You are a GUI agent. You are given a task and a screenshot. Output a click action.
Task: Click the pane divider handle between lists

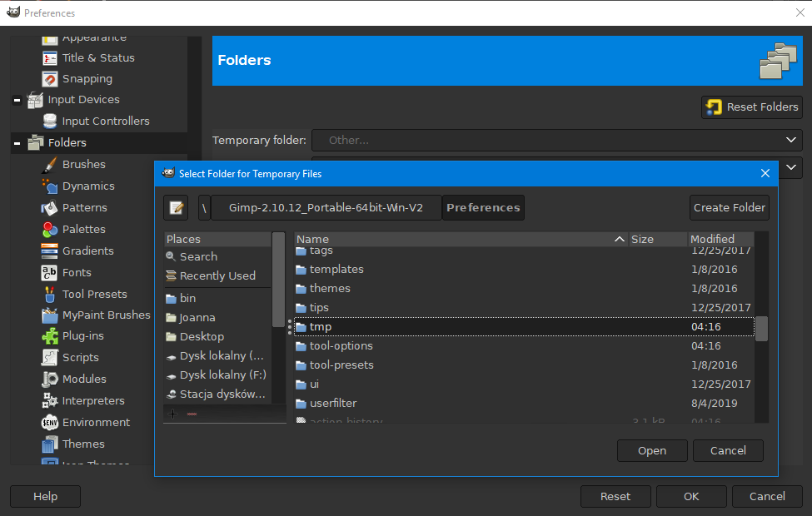pyautogui.click(x=290, y=327)
